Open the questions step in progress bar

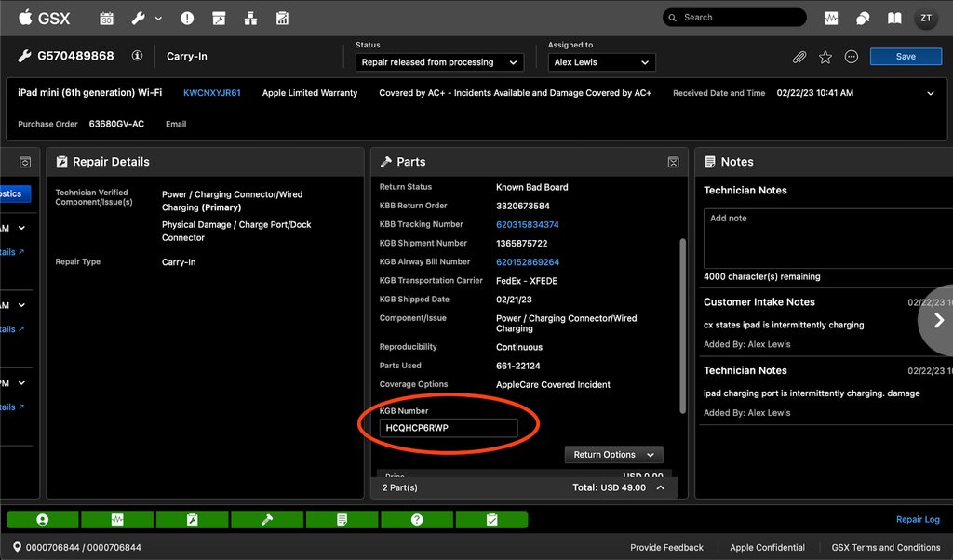417,520
